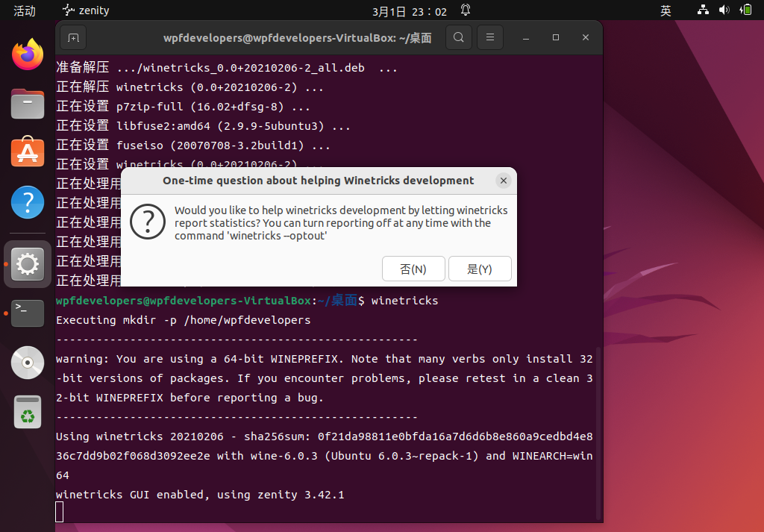Screen dimensions: 764x532
Task: Close the Winetricks question dialog
Action: point(504,181)
